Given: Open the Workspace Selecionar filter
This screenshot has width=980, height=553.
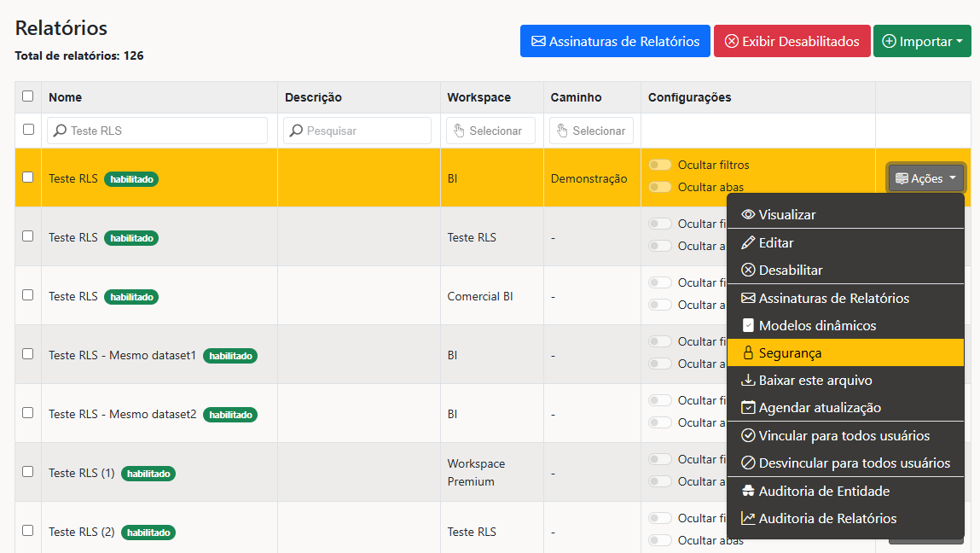Looking at the screenshot, I should pyautogui.click(x=490, y=131).
